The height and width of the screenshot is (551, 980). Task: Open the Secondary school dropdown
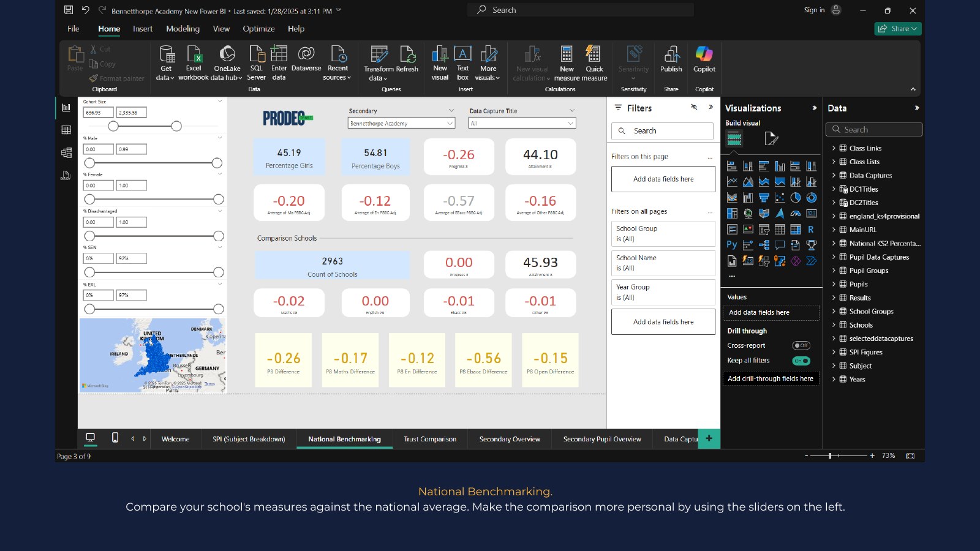point(401,123)
